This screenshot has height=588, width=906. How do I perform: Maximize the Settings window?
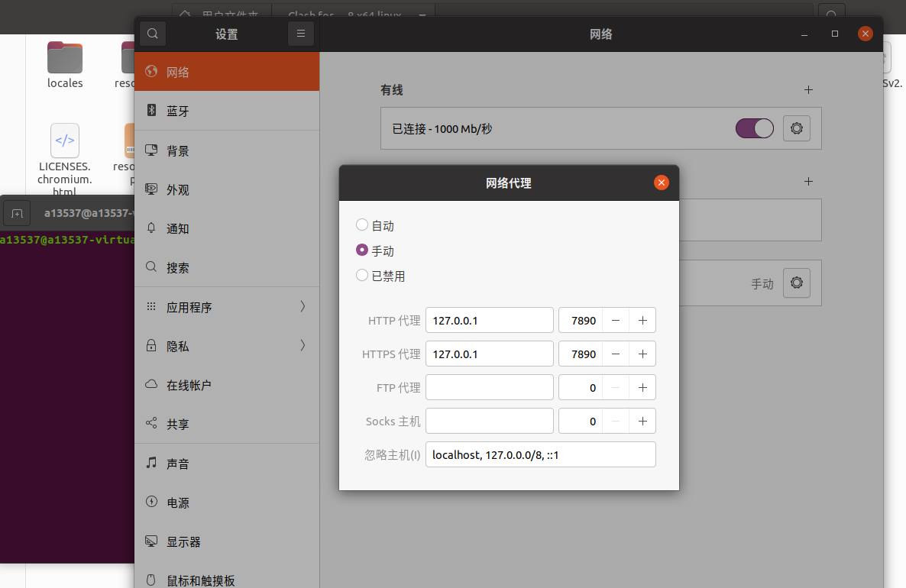coord(835,34)
